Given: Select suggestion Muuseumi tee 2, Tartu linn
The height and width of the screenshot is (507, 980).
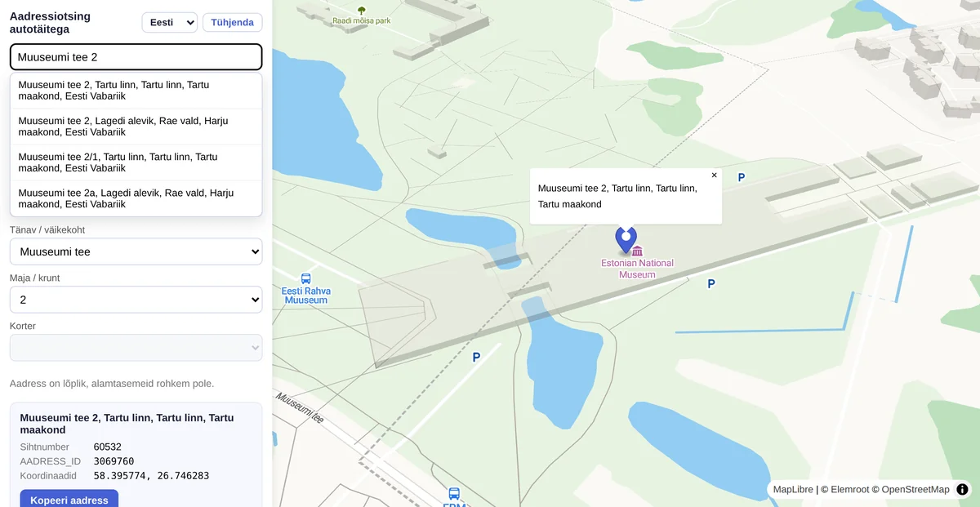Looking at the screenshot, I should [136, 91].
